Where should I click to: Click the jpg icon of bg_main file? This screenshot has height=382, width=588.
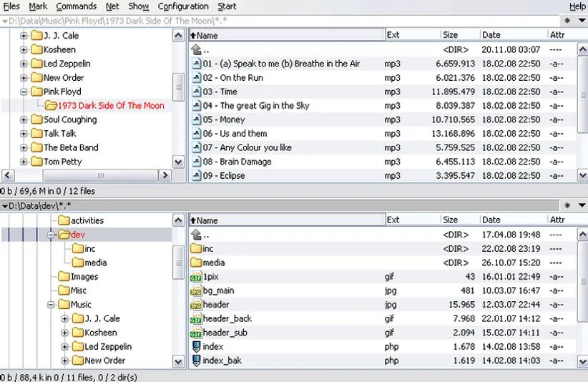196,291
